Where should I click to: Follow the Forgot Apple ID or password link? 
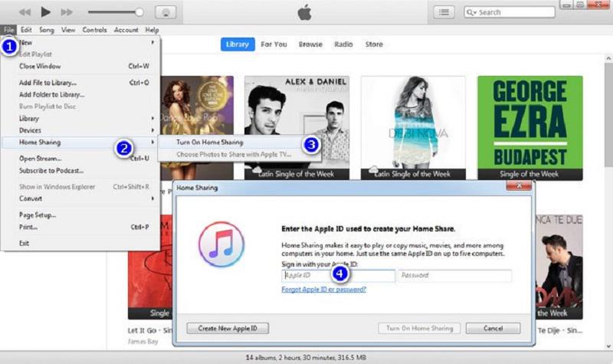(323, 290)
